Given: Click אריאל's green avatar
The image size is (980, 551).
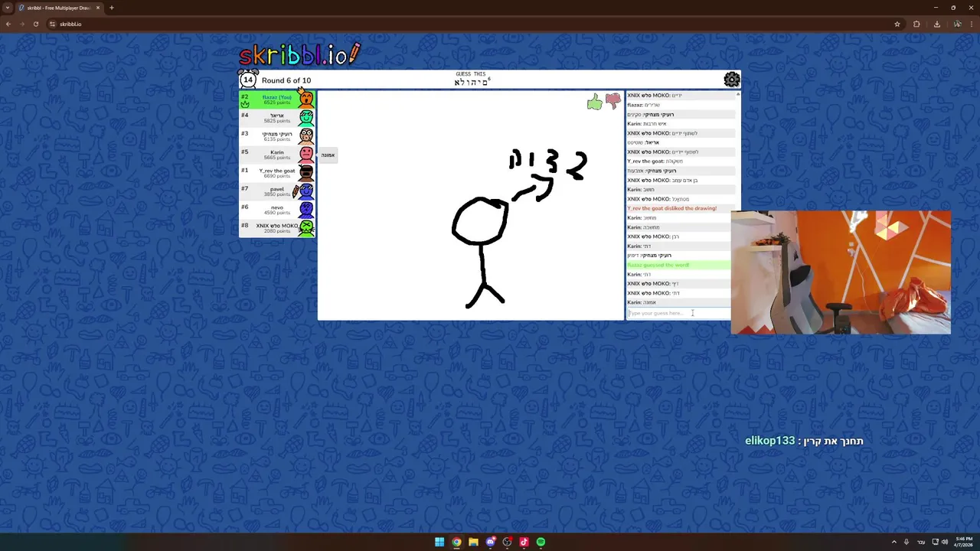Looking at the screenshot, I should pyautogui.click(x=306, y=118).
